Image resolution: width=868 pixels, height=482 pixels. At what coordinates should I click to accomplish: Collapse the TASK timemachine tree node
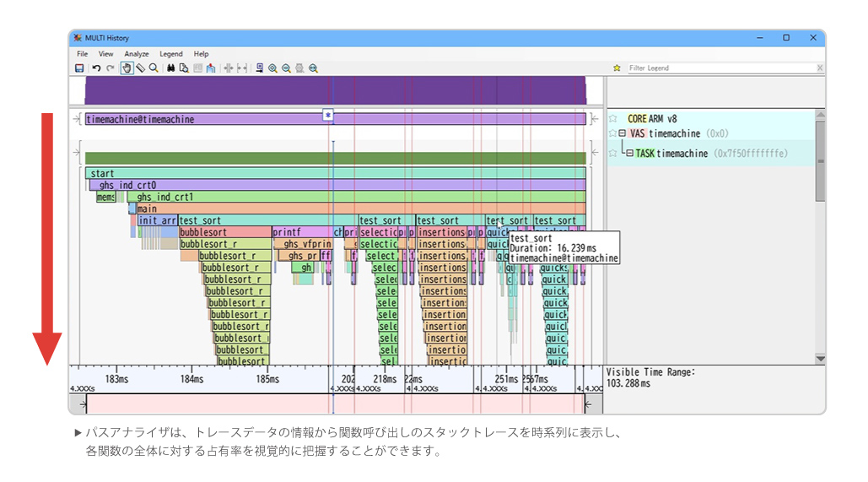(630, 154)
